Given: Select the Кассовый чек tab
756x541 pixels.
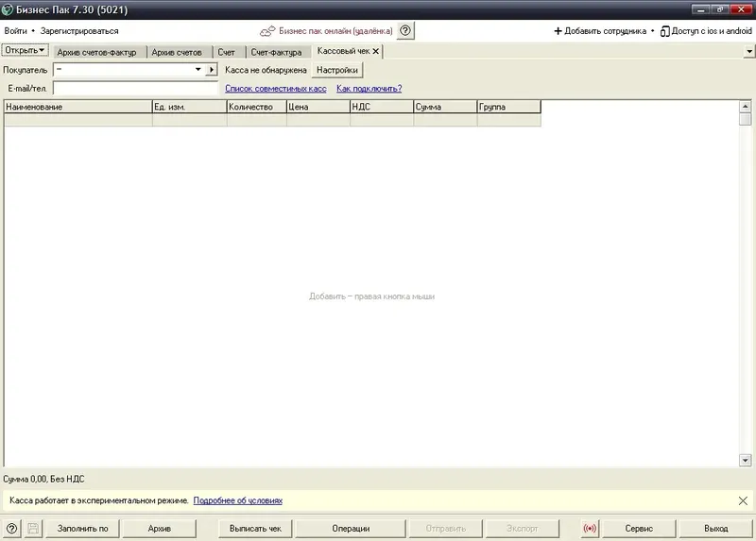Looking at the screenshot, I should tap(343, 51).
